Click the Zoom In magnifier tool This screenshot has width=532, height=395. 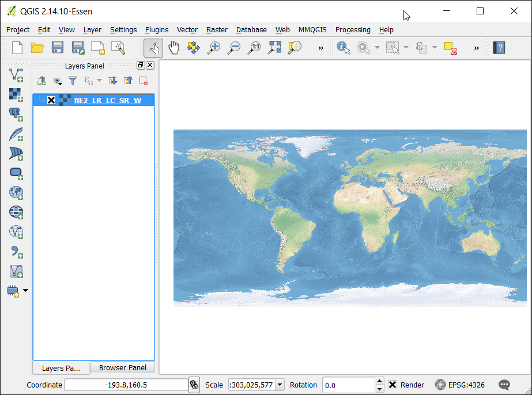[213, 48]
